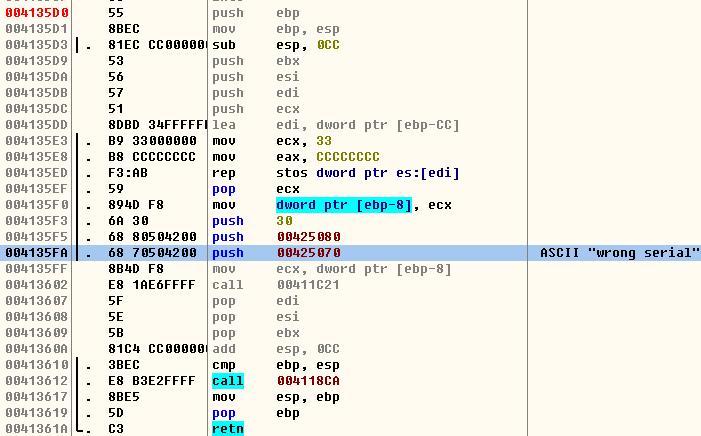Select hex bytes E8 B3E2FFFF
The width and height of the screenshot is (701, 436).
(x=152, y=381)
